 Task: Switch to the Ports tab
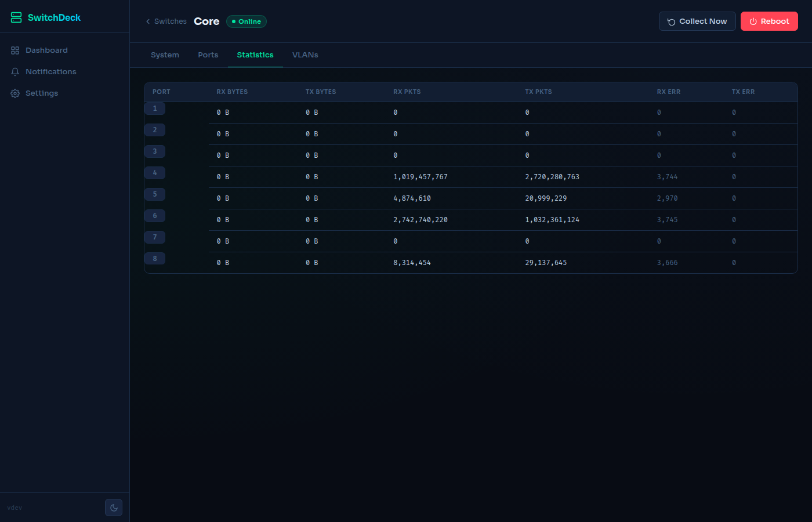coord(208,55)
